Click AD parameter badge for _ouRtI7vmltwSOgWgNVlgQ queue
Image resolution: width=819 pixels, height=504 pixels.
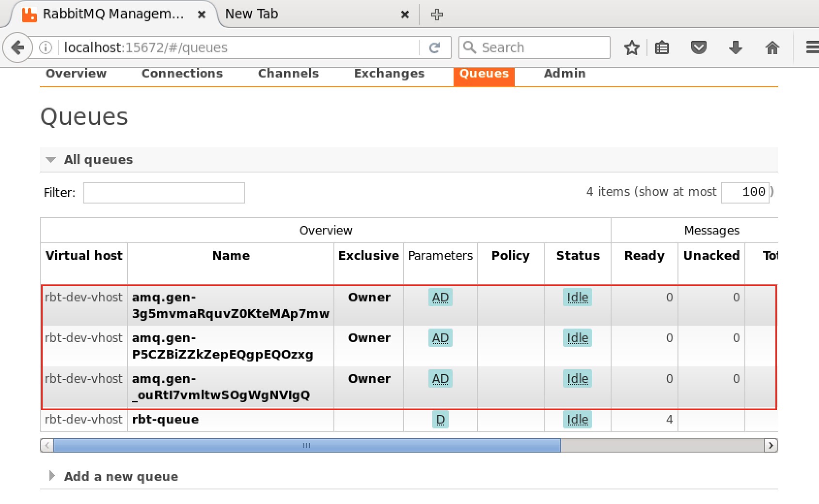pos(441,378)
